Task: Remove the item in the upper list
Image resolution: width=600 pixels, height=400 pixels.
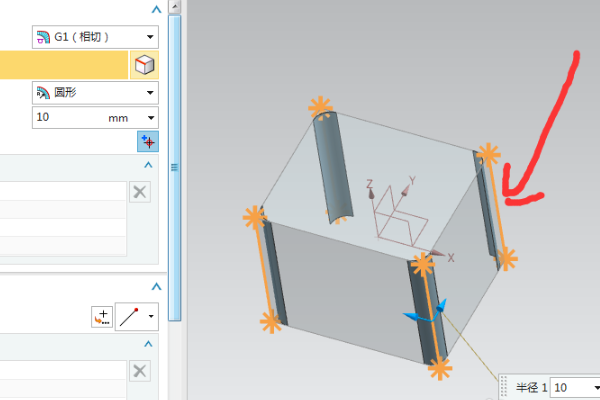Action: [x=140, y=193]
